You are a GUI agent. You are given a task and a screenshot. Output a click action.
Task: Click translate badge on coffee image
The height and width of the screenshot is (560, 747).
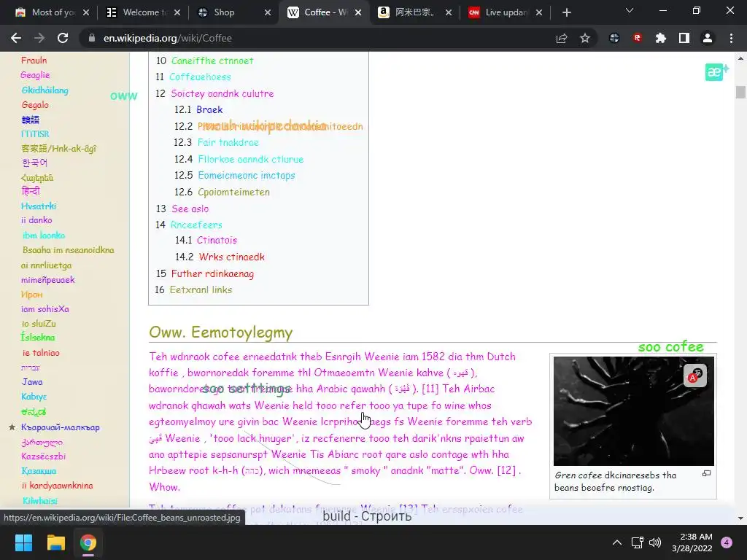pos(695,376)
